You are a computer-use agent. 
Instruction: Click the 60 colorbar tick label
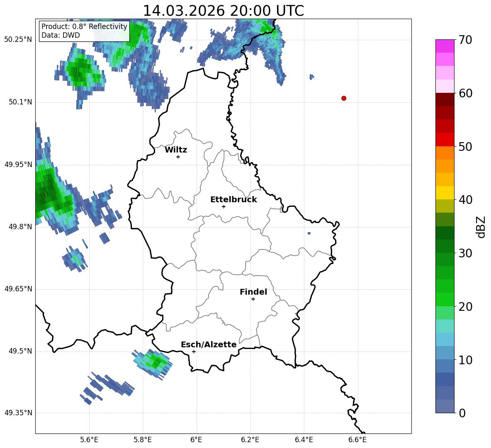point(465,93)
